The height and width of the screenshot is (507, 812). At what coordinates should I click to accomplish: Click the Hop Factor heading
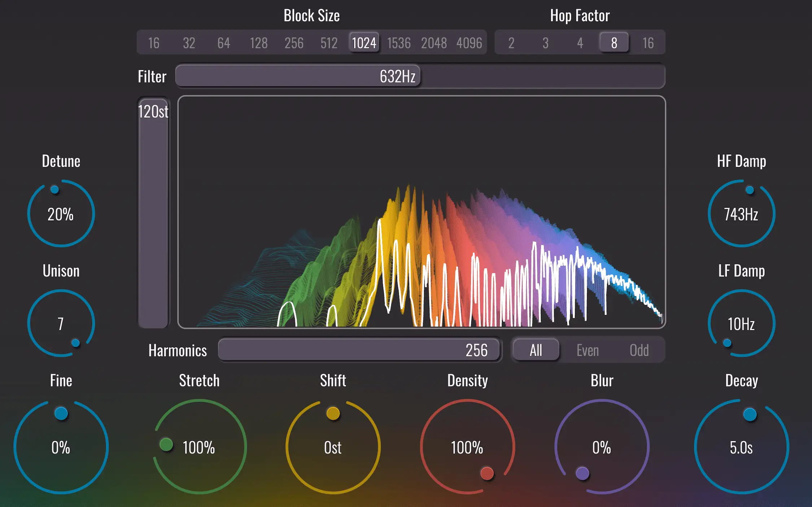[x=580, y=16]
